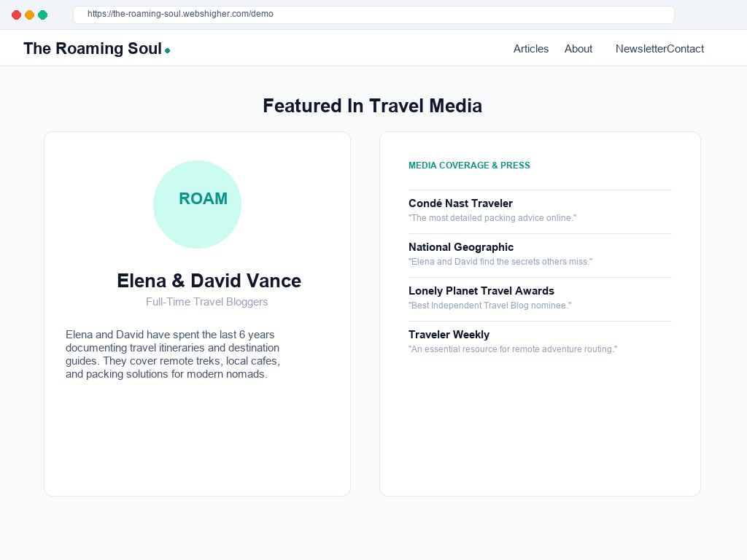
Task: Click the Condé Nast Traveler entry
Action: click(x=541, y=212)
